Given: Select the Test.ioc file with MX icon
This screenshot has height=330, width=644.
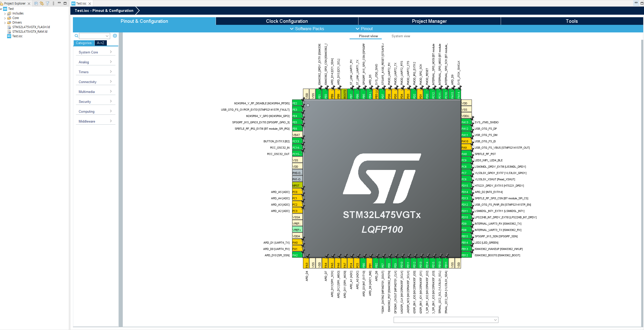Looking at the screenshot, I should click(x=17, y=36).
